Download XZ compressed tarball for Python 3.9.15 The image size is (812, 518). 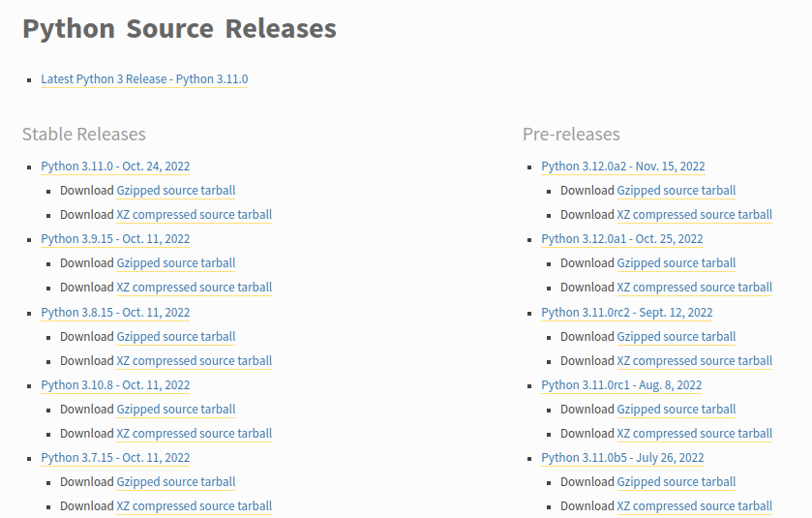coord(195,288)
